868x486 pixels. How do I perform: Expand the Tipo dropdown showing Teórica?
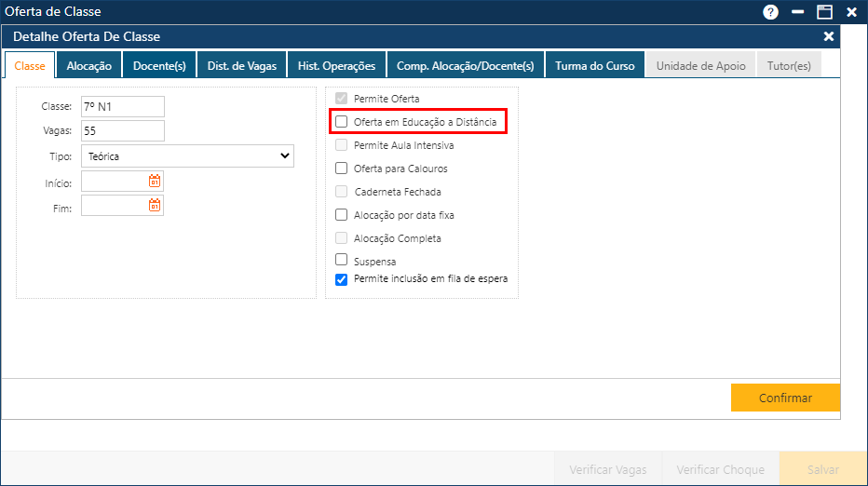point(188,156)
